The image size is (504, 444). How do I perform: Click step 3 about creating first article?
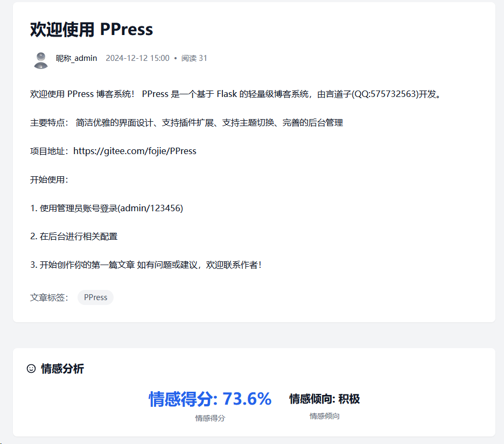pyautogui.click(x=146, y=265)
